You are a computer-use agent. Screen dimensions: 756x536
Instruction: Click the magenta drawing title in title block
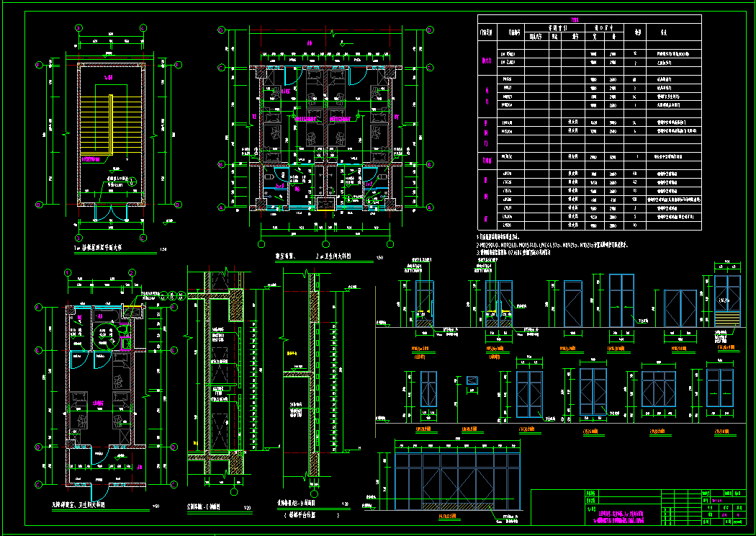coord(620,518)
